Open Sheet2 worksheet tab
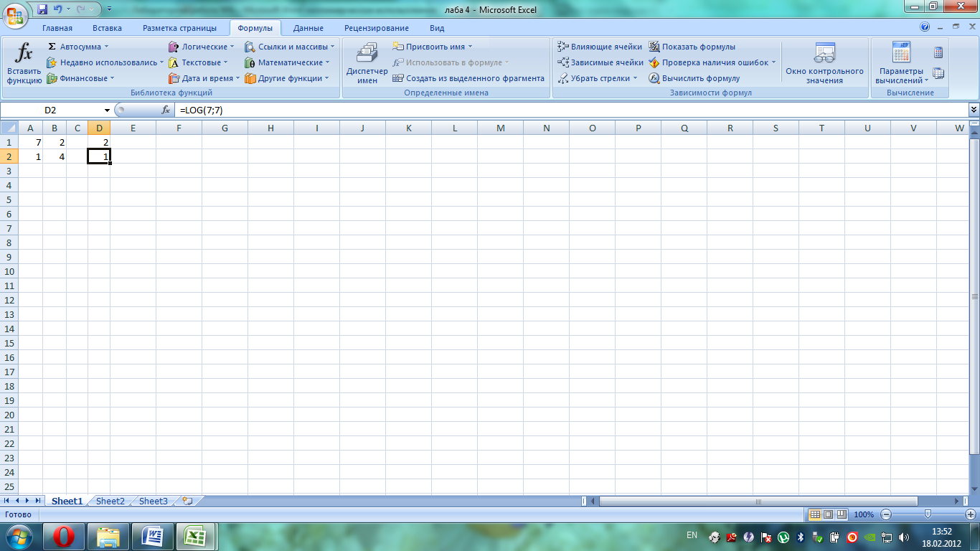 tap(110, 501)
